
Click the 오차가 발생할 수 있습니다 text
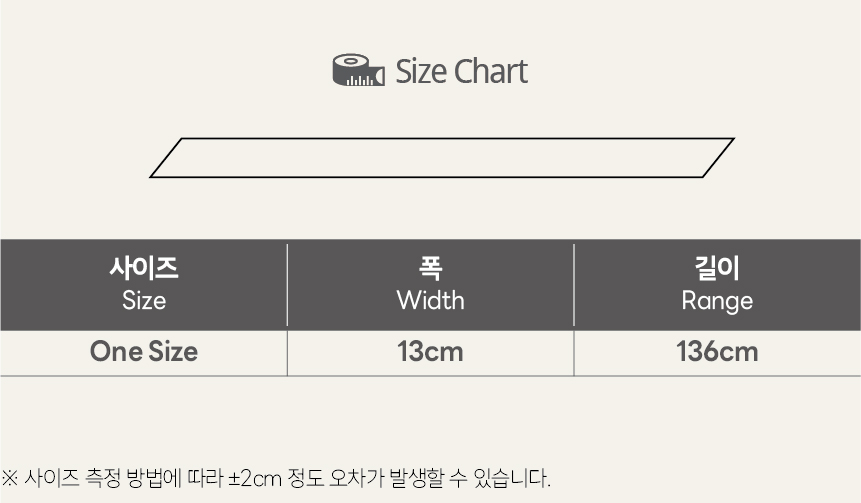pos(440,478)
